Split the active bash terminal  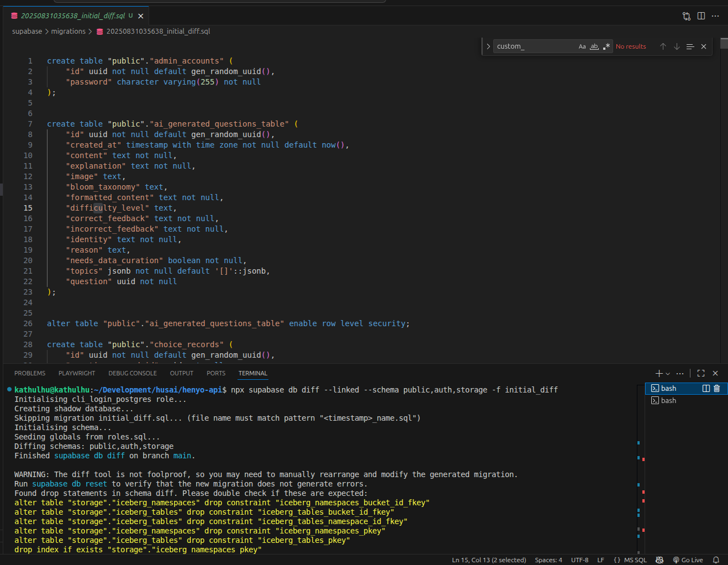[705, 389]
